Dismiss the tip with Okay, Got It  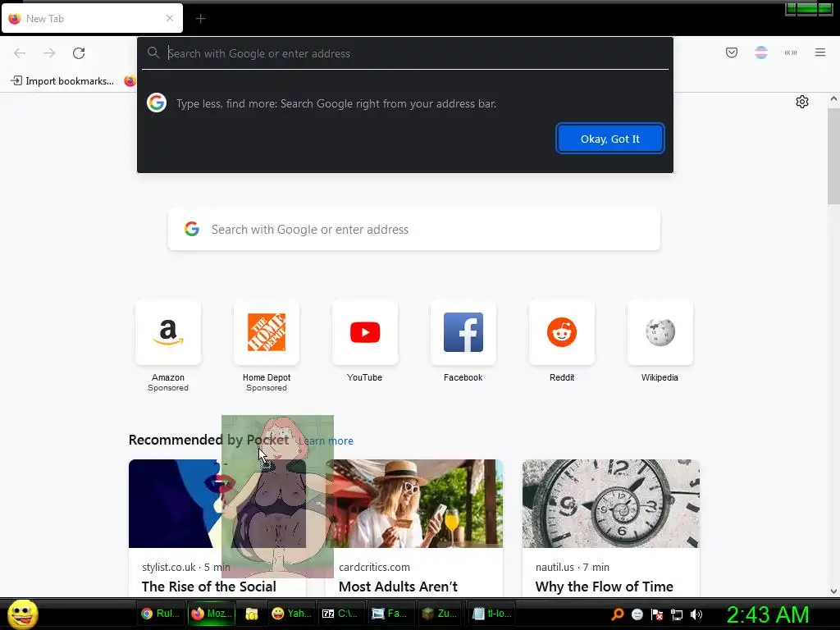[x=610, y=139]
